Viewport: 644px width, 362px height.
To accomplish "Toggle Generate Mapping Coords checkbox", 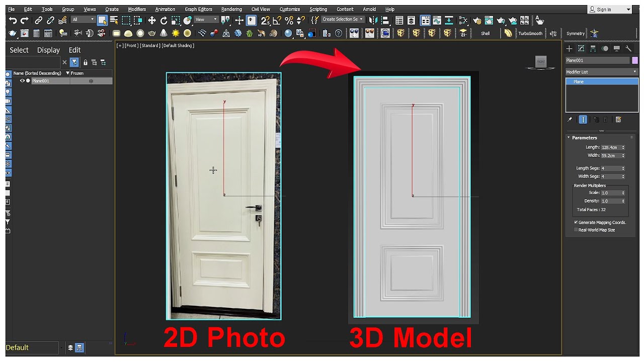I will click(x=576, y=222).
